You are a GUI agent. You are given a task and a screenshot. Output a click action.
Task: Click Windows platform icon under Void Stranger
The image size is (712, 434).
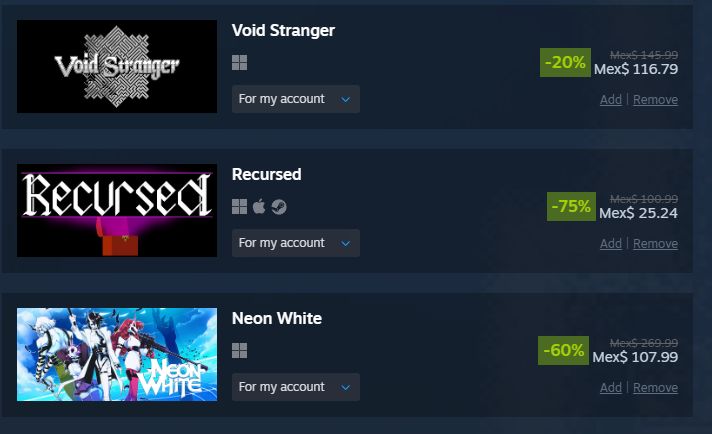239,63
